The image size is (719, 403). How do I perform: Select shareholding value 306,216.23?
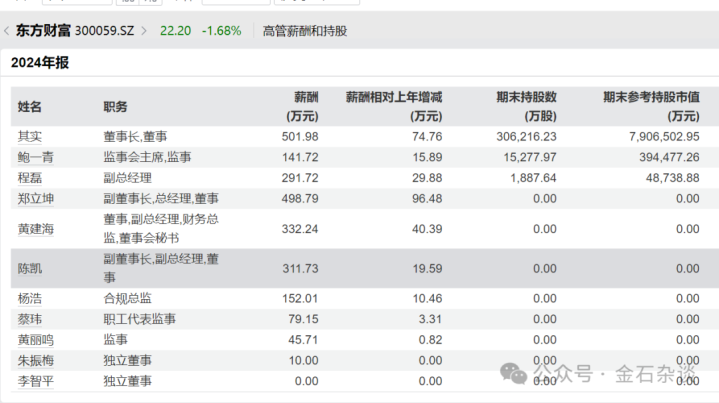[526, 137]
